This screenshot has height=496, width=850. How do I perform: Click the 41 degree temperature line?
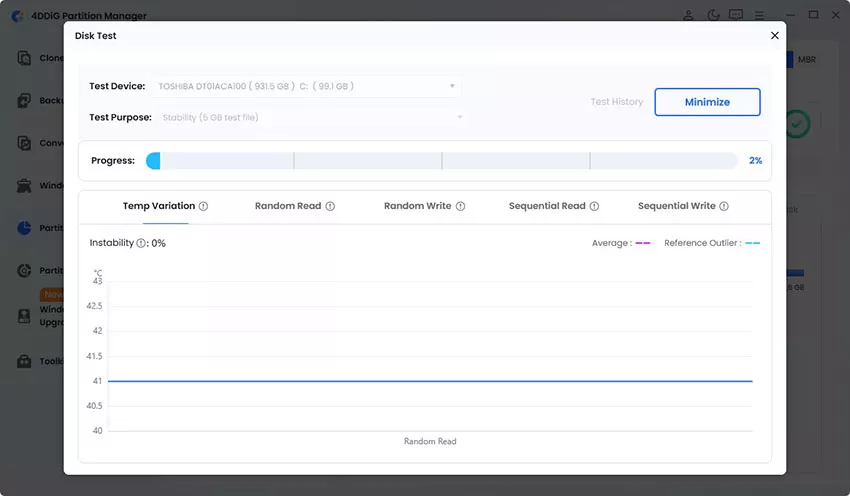pyautogui.click(x=430, y=381)
